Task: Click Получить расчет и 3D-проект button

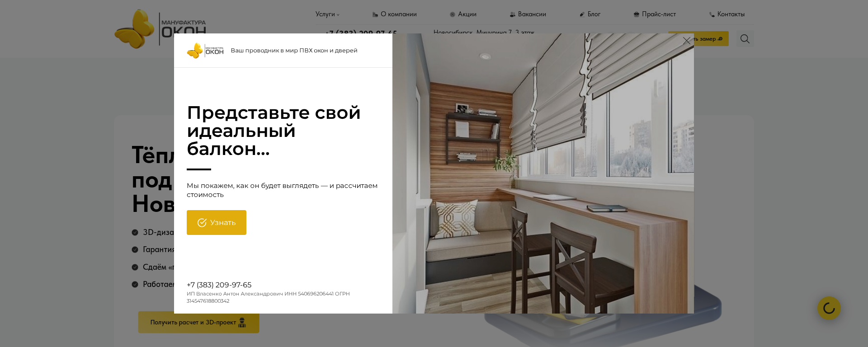Action: (198, 322)
